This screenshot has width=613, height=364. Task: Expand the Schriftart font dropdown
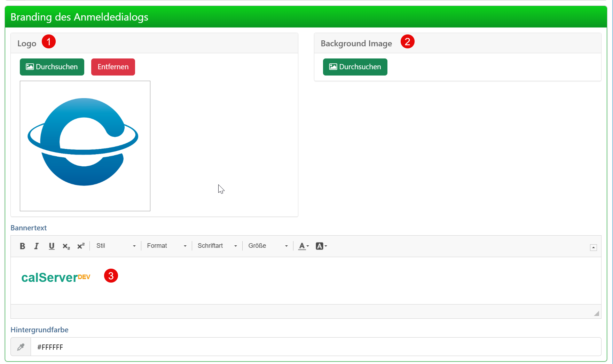coord(217,246)
